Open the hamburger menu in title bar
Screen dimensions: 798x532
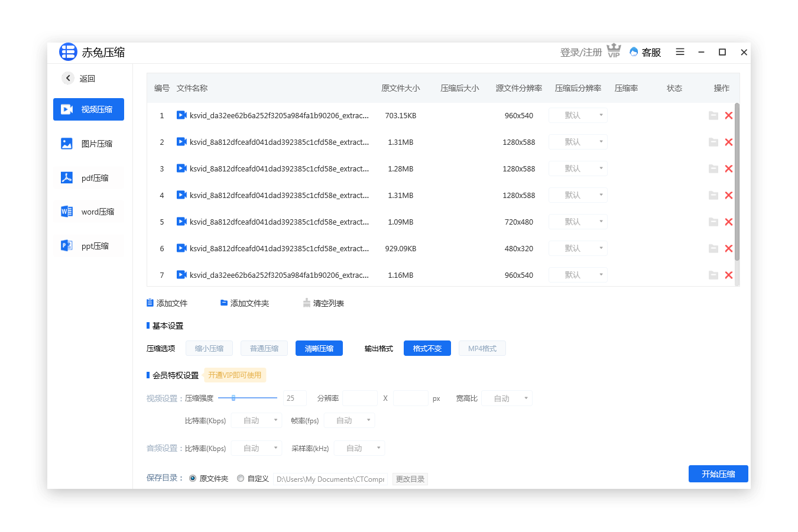[x=680, y=52]
